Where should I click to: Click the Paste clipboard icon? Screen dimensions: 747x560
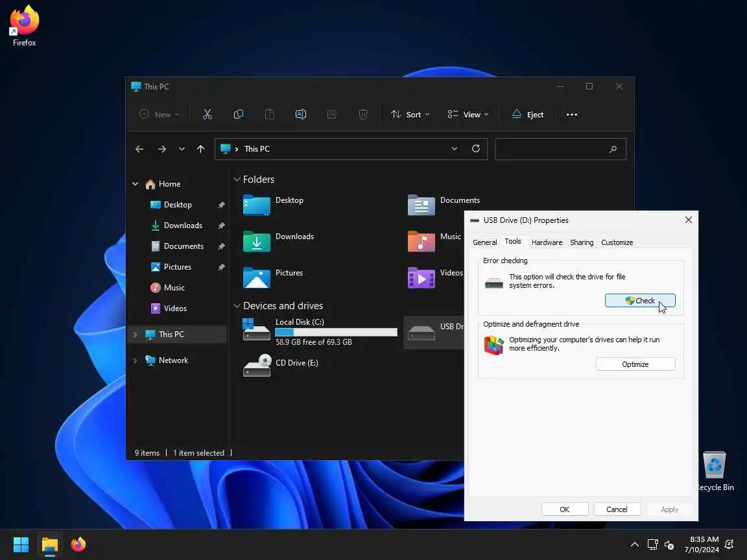[270, 114]
